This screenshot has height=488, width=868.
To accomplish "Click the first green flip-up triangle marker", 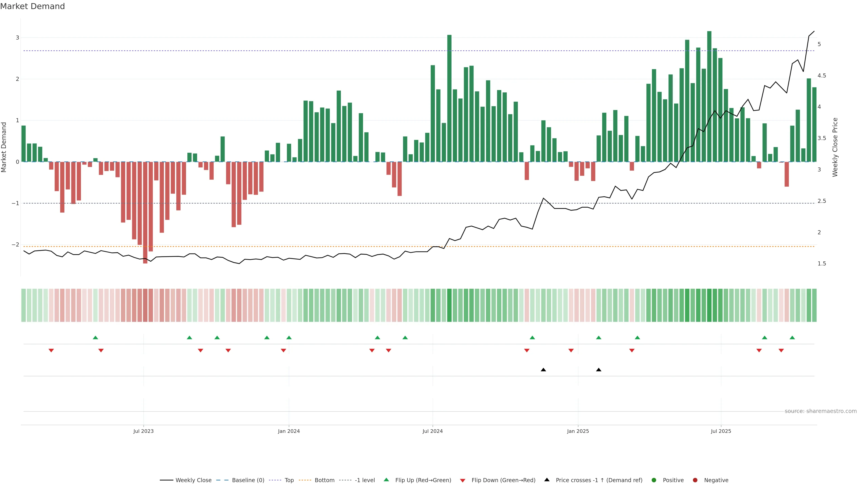I will 95,338.
